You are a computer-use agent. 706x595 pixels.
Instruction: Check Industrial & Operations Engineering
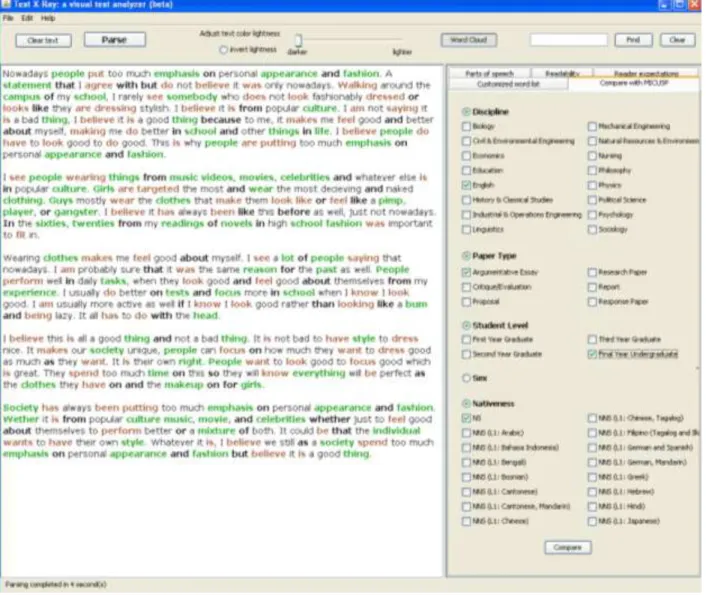point(466,215)
